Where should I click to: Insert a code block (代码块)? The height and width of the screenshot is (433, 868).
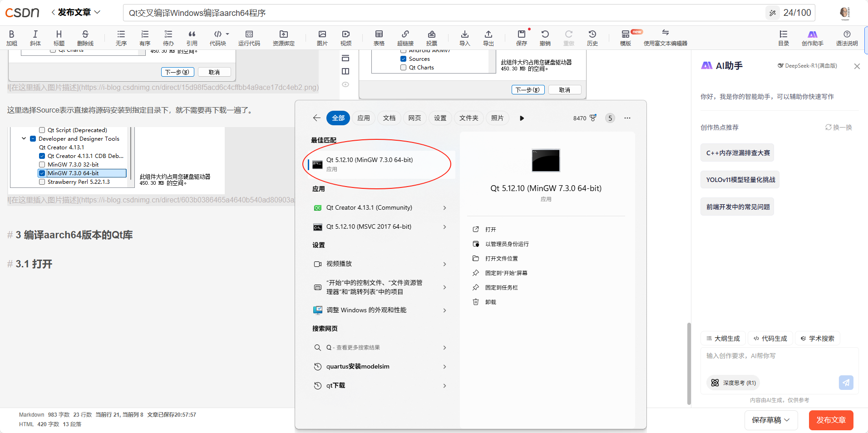218,38
